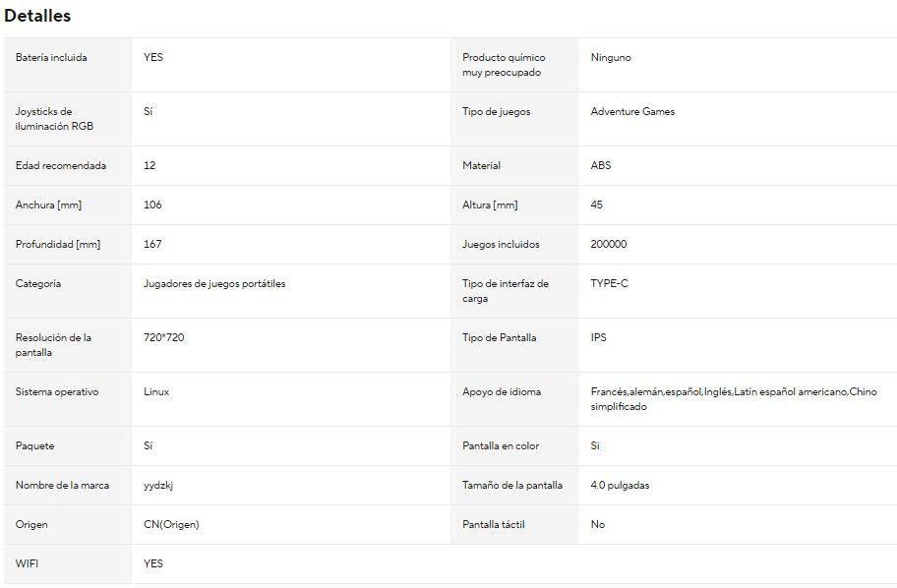The height and width of the screenshot is (588, 897).
Task: Select the Apoyo de idioma languages list
Action: 733,399
